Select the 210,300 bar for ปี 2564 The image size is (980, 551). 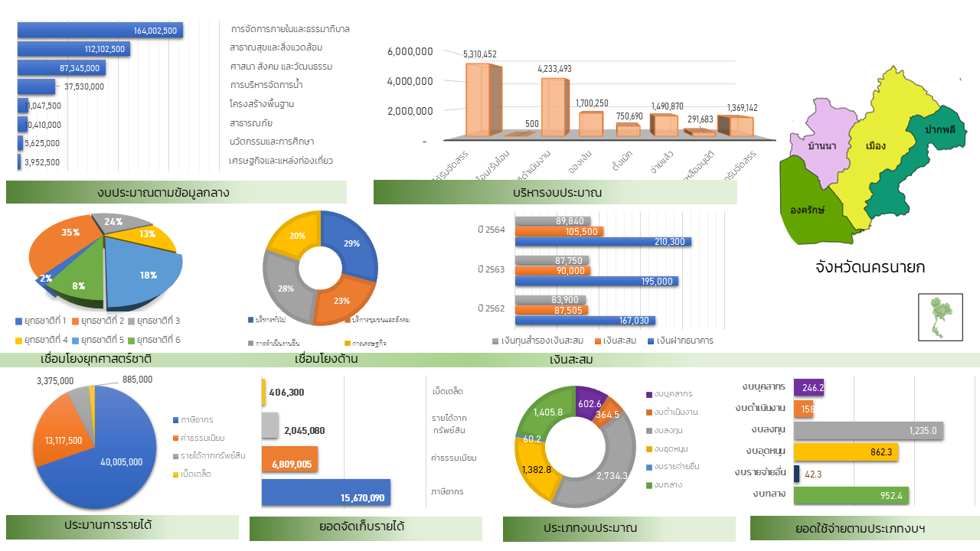(x=603, y=242)
